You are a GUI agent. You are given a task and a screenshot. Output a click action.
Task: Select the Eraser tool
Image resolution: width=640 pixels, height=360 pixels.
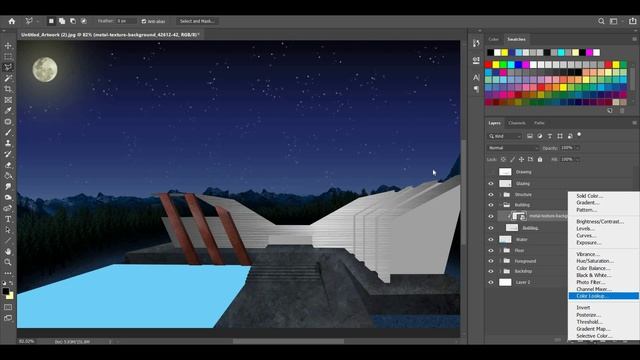coord(8,165)
